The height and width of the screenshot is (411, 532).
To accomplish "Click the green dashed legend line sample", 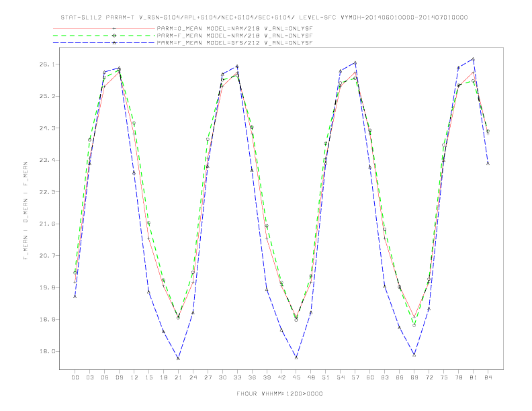I will [x=104, y=36].
